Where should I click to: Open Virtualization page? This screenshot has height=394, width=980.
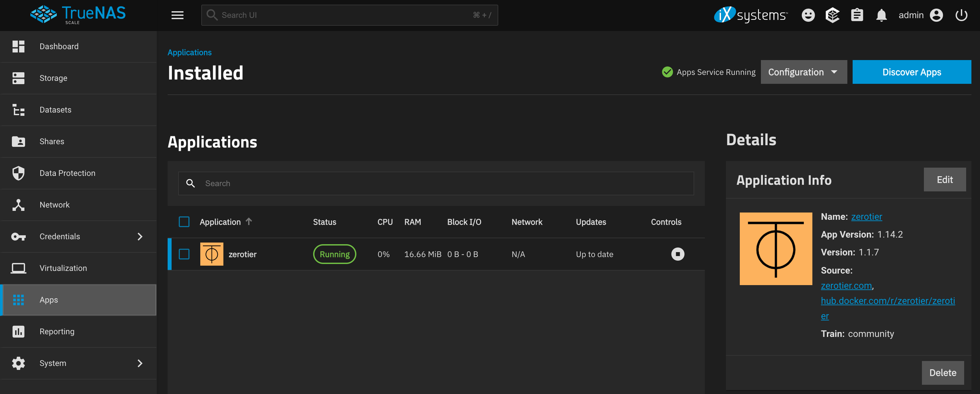(x=78, y=268)
